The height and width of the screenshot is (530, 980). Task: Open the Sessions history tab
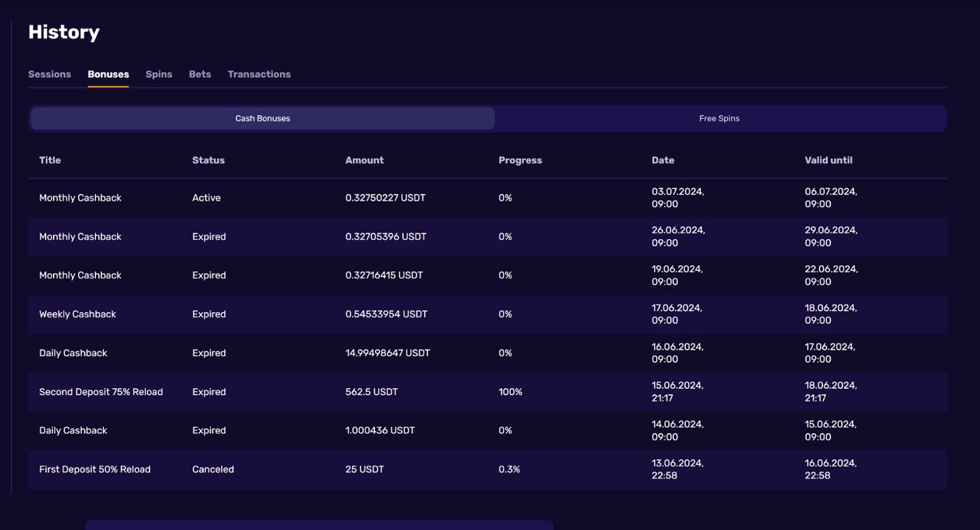[x=50, y=75]
